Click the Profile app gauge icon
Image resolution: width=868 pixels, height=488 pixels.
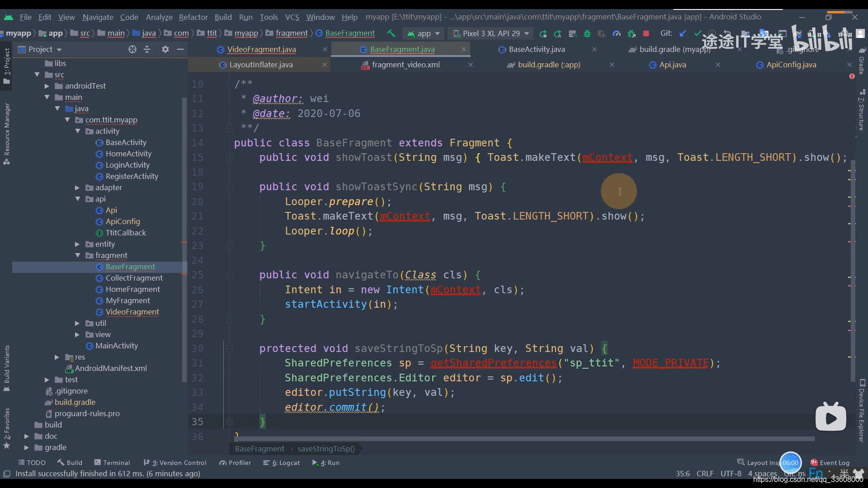pyautogui.click(x=617, y=33)
